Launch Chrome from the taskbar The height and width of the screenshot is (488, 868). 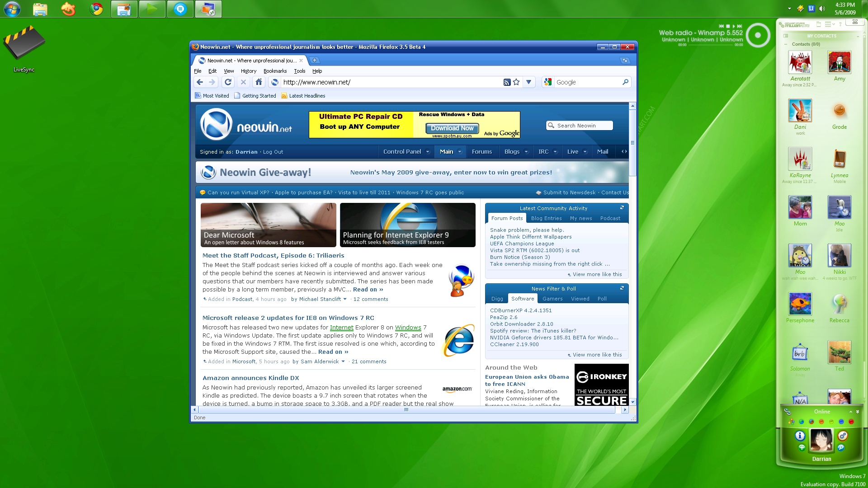(x=96, y=9)
